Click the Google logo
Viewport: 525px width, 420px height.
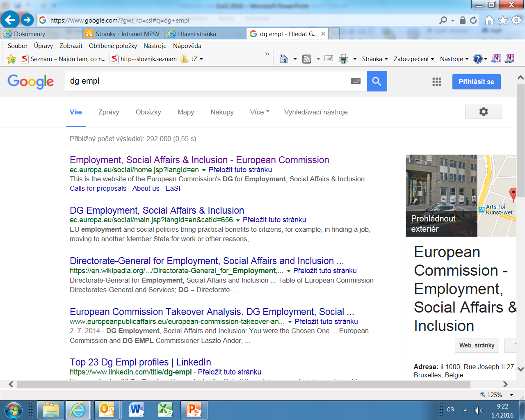click(31, 82)
